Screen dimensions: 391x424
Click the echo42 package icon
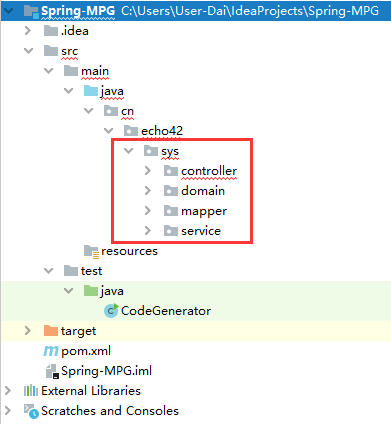coord(131,131)
